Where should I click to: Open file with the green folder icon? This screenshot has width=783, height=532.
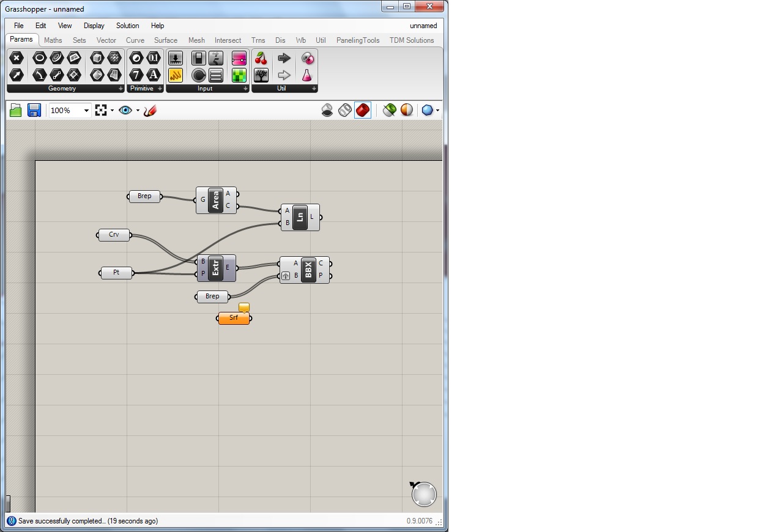(16, 110)
